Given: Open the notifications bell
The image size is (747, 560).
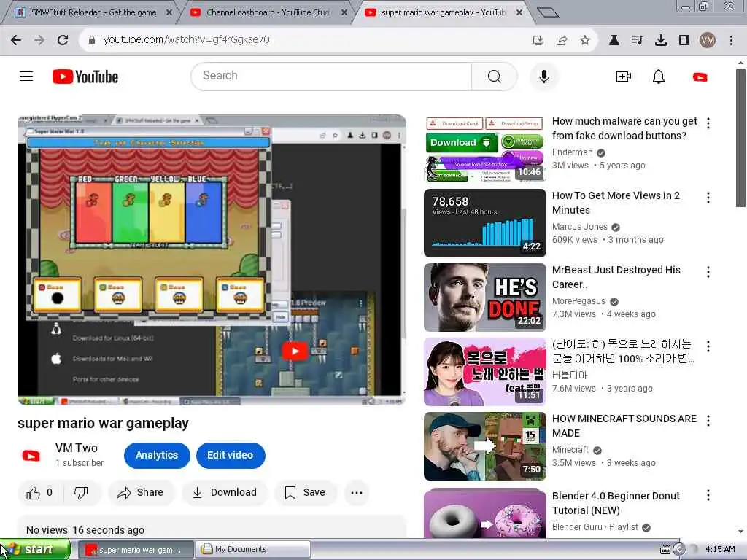Looking at the screenshot, I should (659, 77).
